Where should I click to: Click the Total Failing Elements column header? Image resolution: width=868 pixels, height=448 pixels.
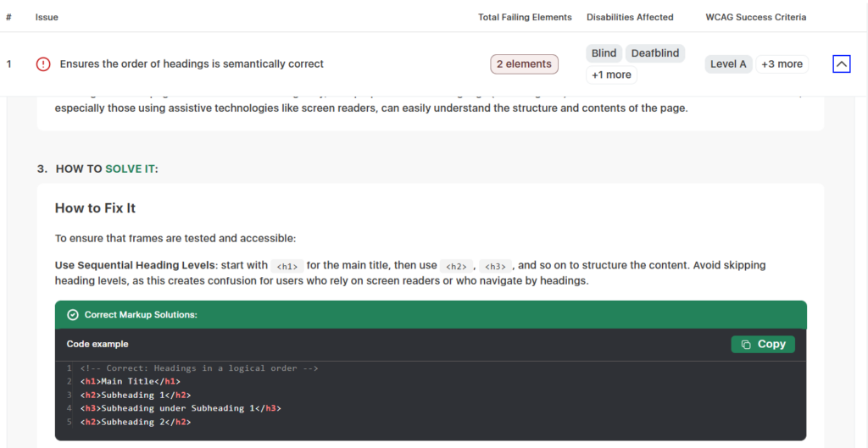(x=525, y=17)
